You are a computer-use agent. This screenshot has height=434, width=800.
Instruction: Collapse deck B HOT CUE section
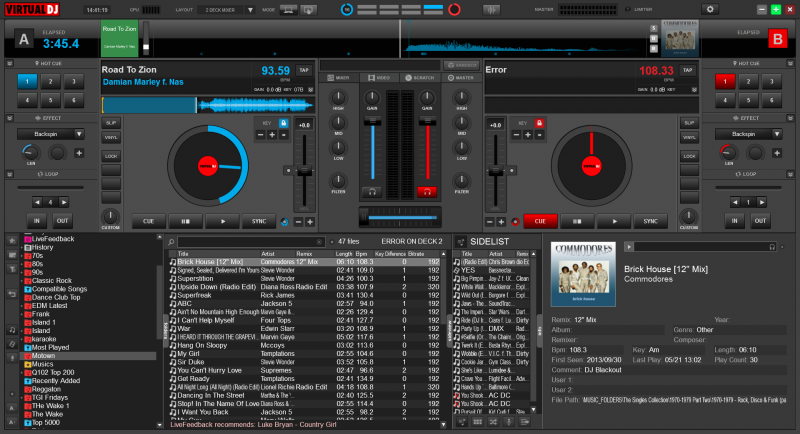click(790, 63)
